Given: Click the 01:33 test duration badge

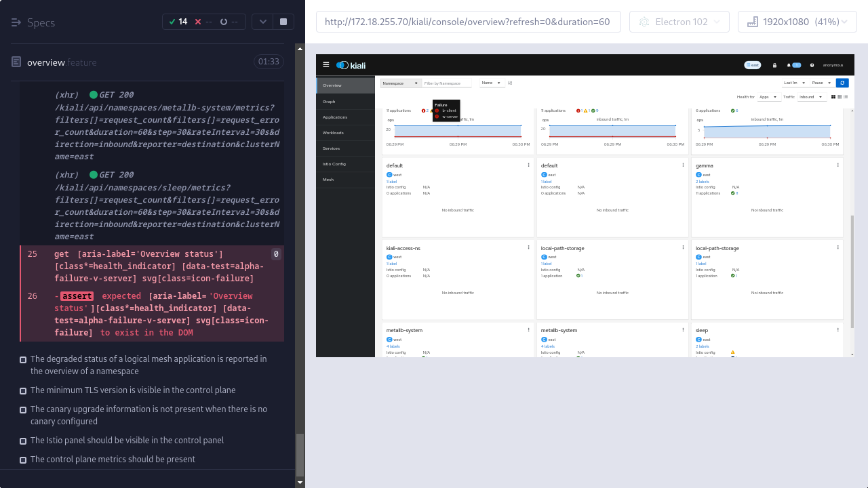Looking at the screenshot, I should 269,62.
